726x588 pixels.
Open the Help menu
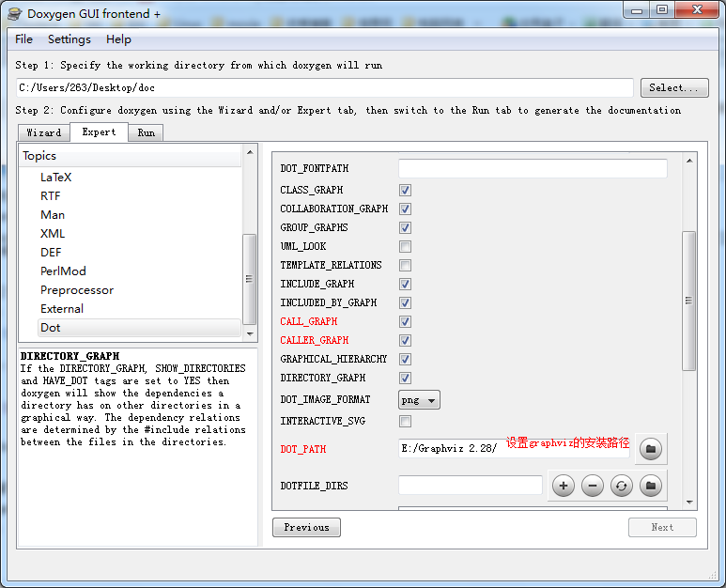118,39
